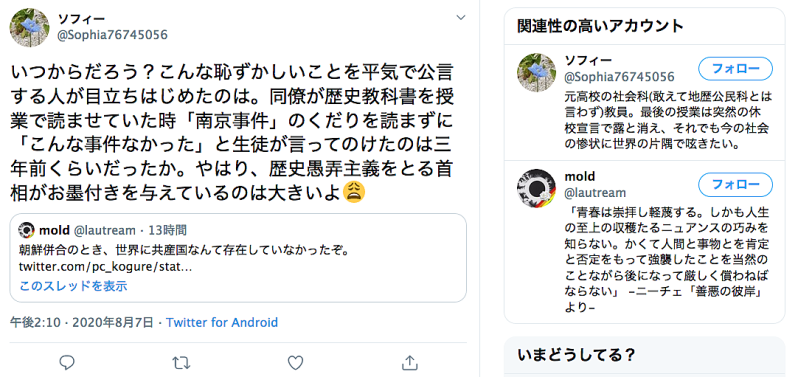The height and width of the screenshot is (377, 798).
Task: Click the small mold avatar in quoted tweet
Action: [26, 230]
